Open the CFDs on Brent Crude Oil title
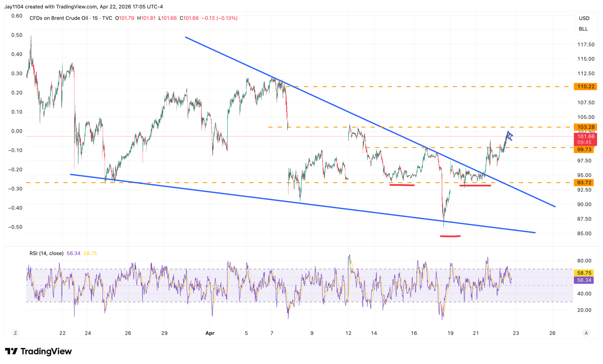Viewport: 603px width, 364px height. click(58, 18)
